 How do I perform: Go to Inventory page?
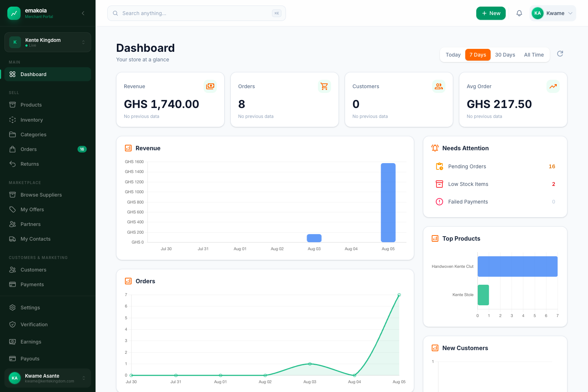tap(48, 120)
